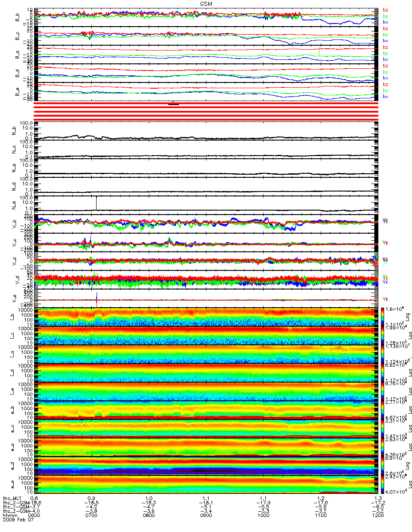
Task: Click the bz legend beside B_c panel
Action: click(385, 28)
